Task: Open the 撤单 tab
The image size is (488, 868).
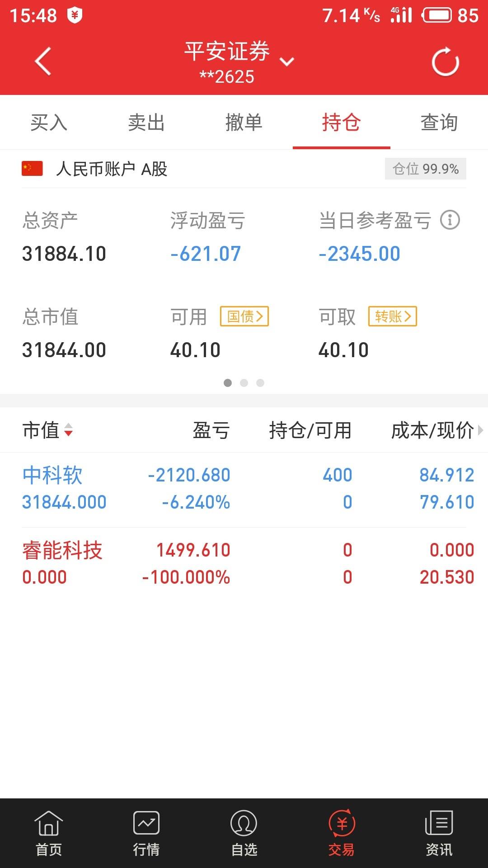Action: pos(244,123)
